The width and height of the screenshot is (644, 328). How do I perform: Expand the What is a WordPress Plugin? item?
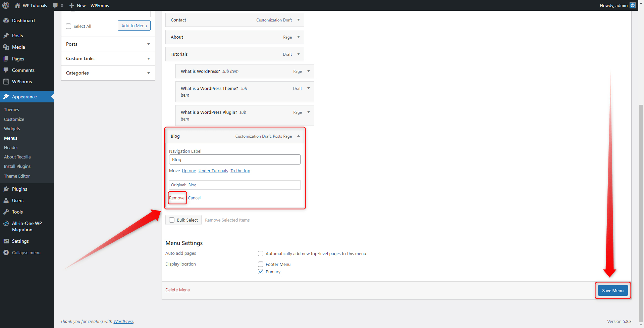309,112
